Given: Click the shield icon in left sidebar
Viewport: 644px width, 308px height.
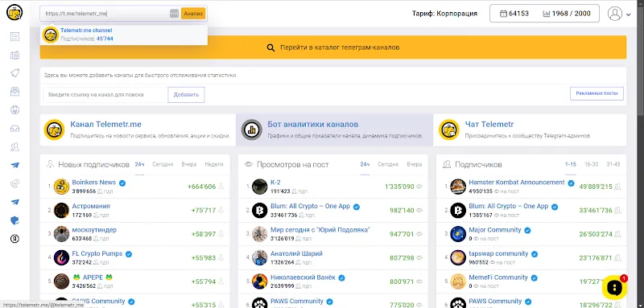Looking at the screenshot, I should pyautogui.click(x=14, y=220).
